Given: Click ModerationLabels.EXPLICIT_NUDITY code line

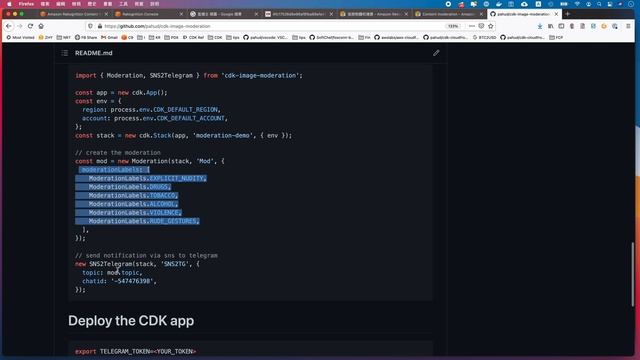Looking at the screenshot, I should (147, 178).
